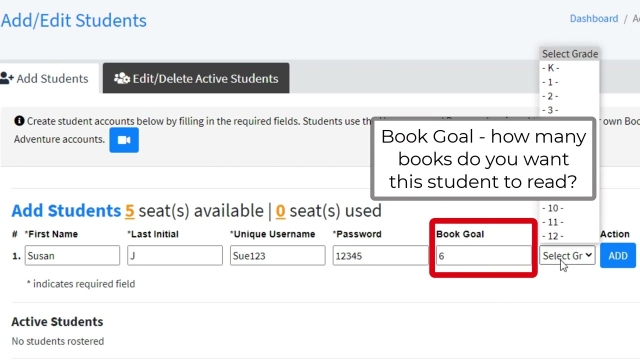Click the Active Students heading
This screenshot has height=360, width=640.
57,322
